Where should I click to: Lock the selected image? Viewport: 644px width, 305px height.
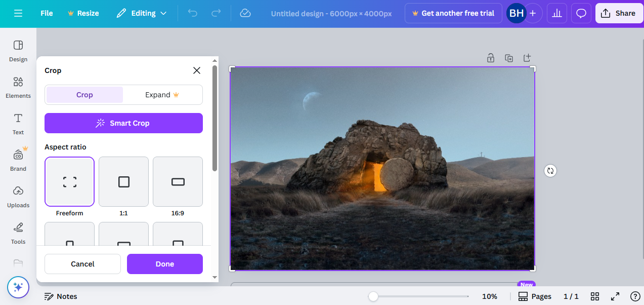tap(490, 58)
